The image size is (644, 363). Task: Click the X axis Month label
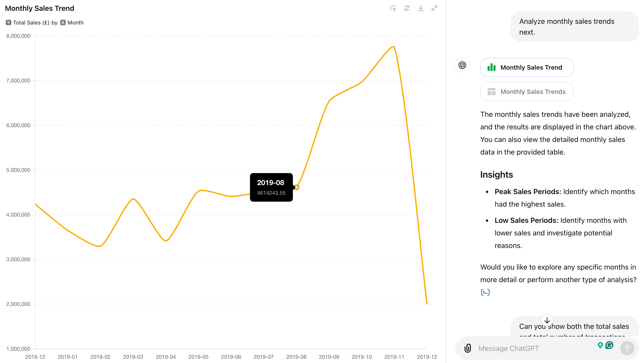click(75, 22)
